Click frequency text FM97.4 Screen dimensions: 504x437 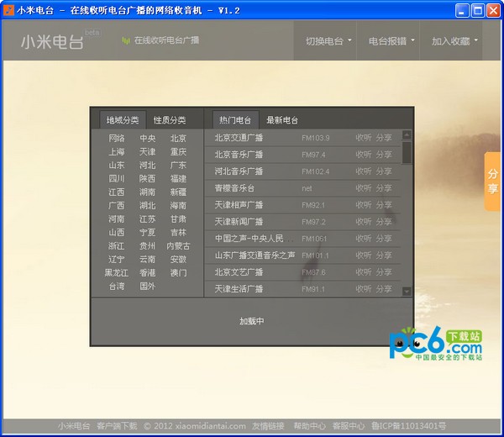[313, 155]
